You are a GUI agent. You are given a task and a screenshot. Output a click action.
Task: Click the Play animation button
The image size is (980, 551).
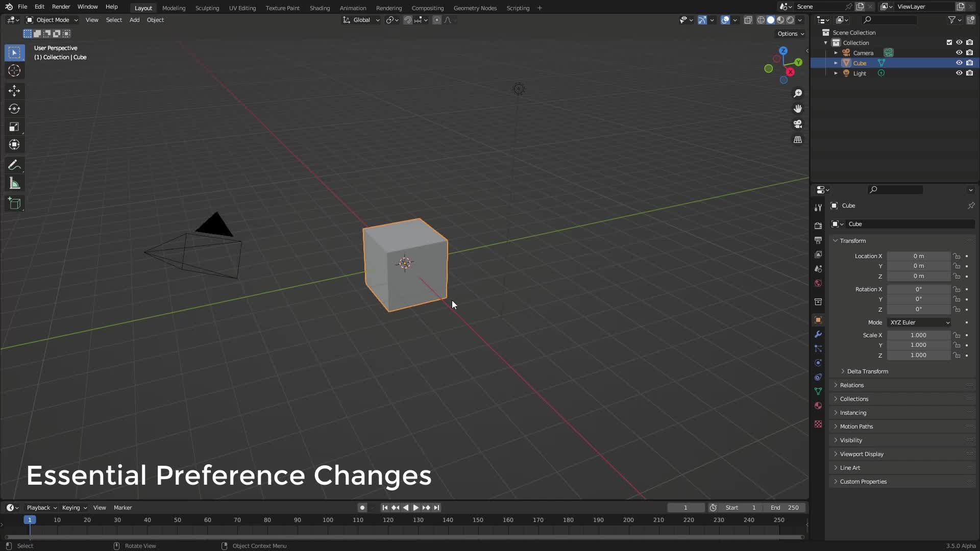click(415, 508)
